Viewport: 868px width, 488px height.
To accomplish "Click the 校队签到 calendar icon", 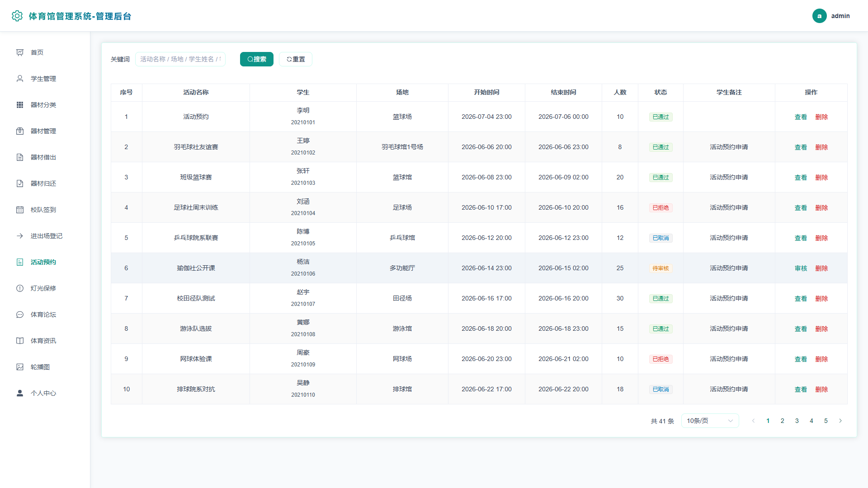I will coord(20,210).
